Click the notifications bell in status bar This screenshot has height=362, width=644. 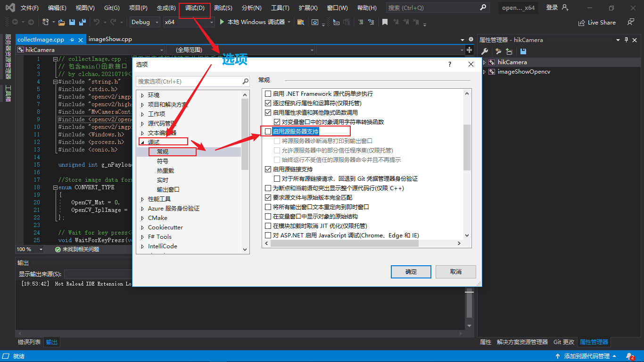[x=630, y=356]
